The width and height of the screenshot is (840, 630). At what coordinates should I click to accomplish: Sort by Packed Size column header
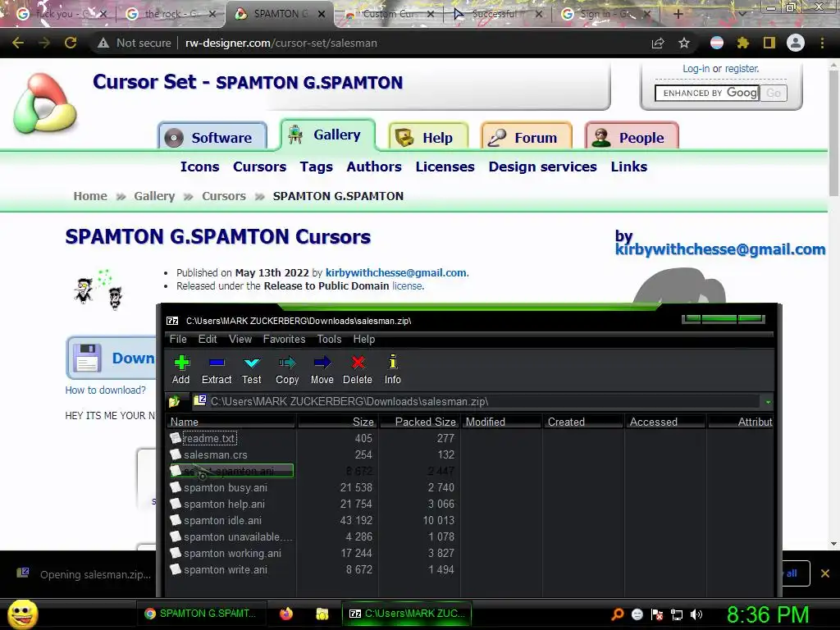point(420,422)
